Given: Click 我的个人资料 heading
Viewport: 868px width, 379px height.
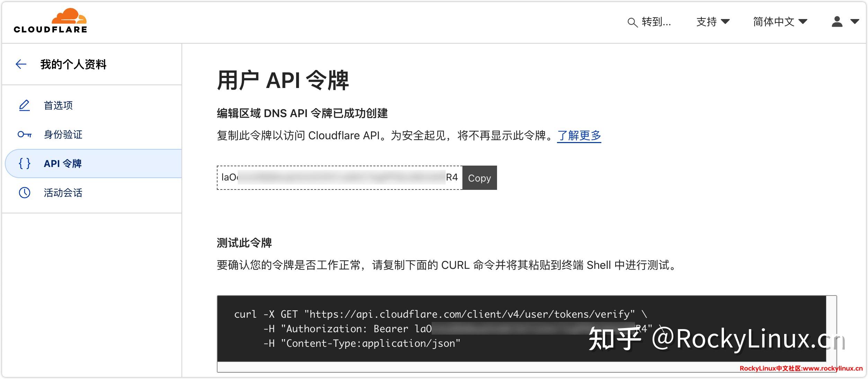Looking at the screenshot, I should [73, 64].
